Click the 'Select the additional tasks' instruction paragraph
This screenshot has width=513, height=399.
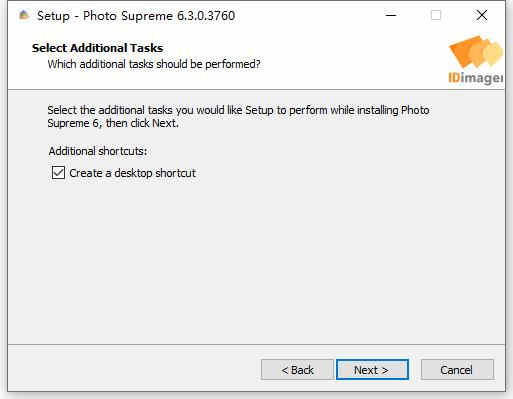pos(238,116)
